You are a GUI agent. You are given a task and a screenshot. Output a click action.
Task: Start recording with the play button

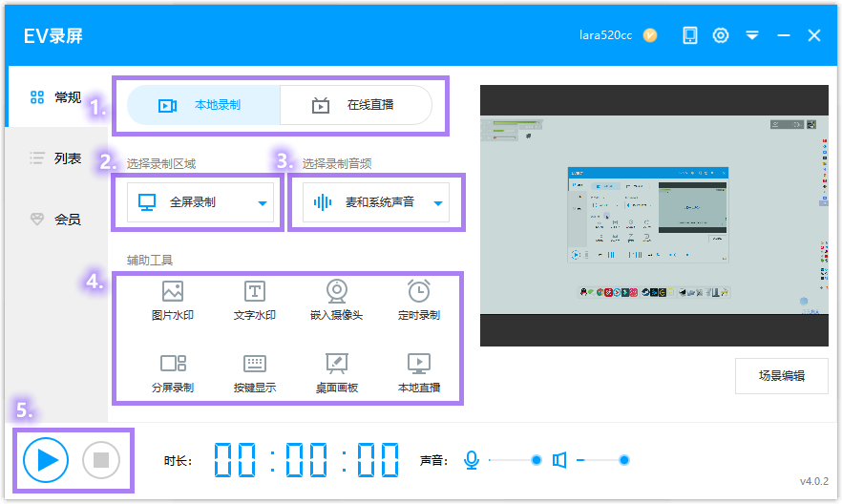click(x=48, y=460)
